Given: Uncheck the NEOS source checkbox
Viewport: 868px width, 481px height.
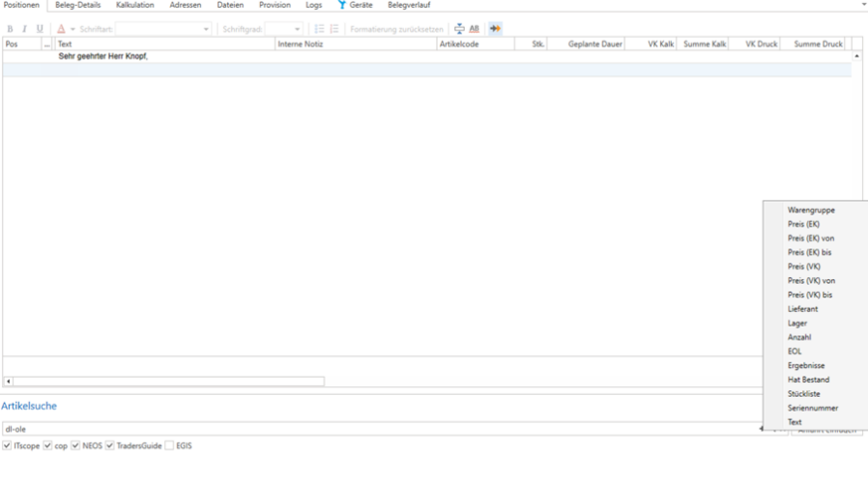Looking at the screenshot, I should 75,445.
